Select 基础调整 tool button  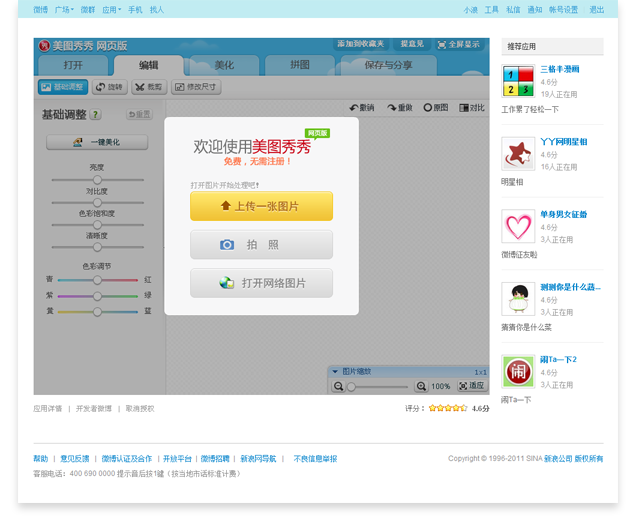[x=63, y=87]
